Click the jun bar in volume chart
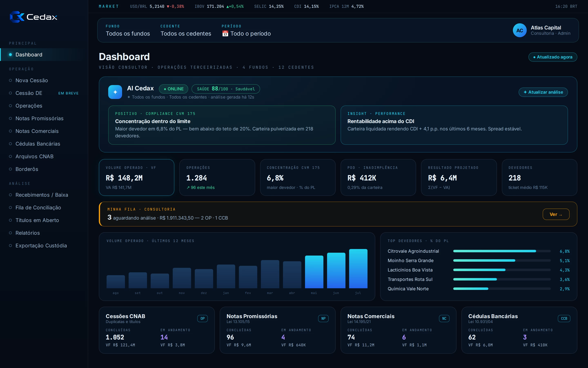The width and height of the screenshot is (588, 368). [336, 270]
